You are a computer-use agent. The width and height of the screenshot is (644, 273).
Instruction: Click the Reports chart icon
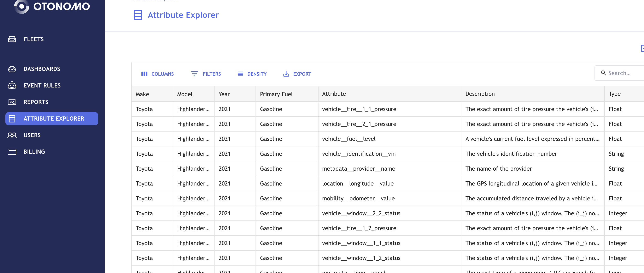[x=12, y=102]
